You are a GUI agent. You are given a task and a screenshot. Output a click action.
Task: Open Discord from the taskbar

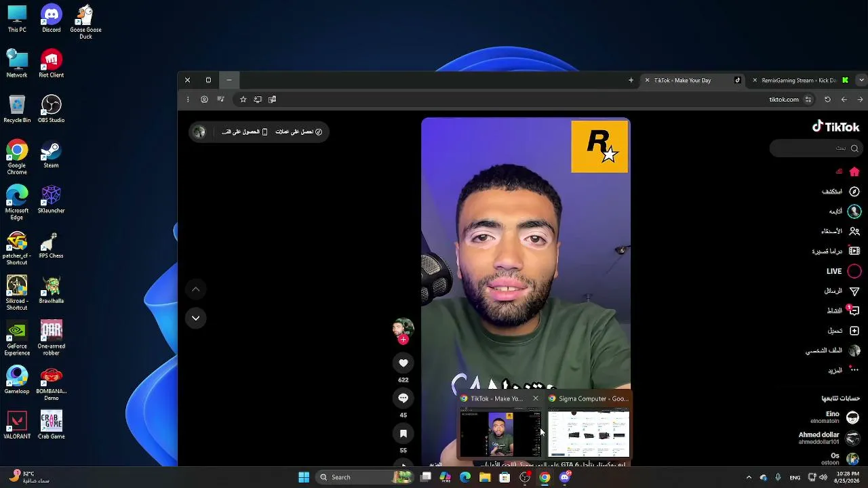click(565, 477)
